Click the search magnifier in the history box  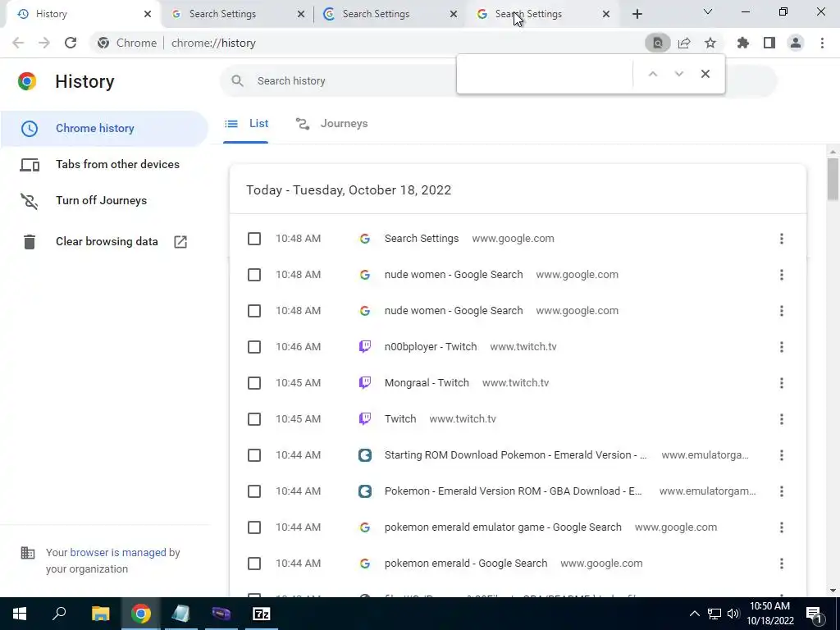click(237, 81)
